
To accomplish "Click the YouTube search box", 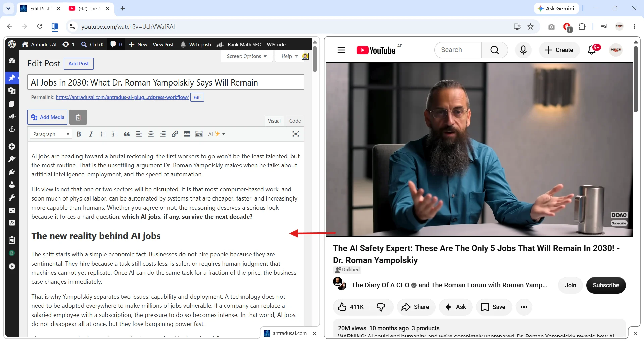I will click(458, 50).
